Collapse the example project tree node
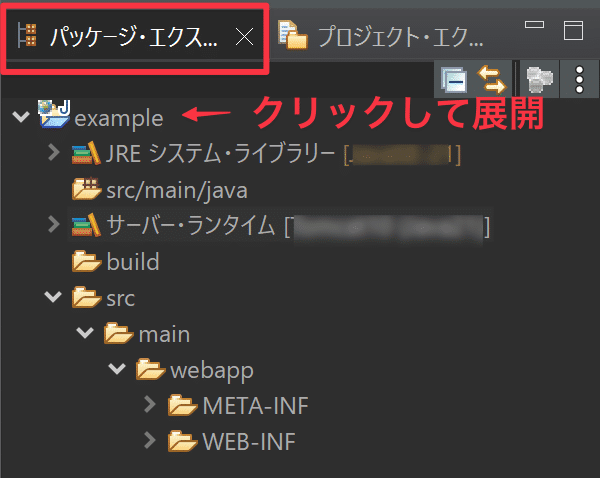600x478 pixels. (21, 118)
